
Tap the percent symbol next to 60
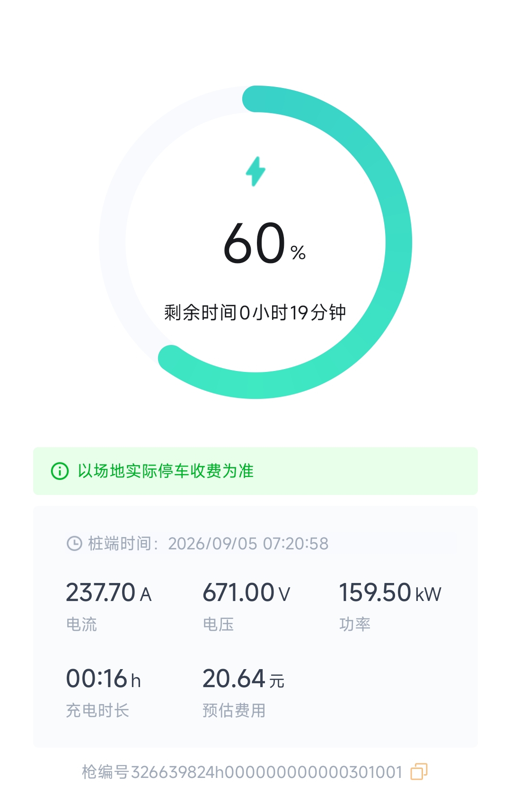coord(298,253)
